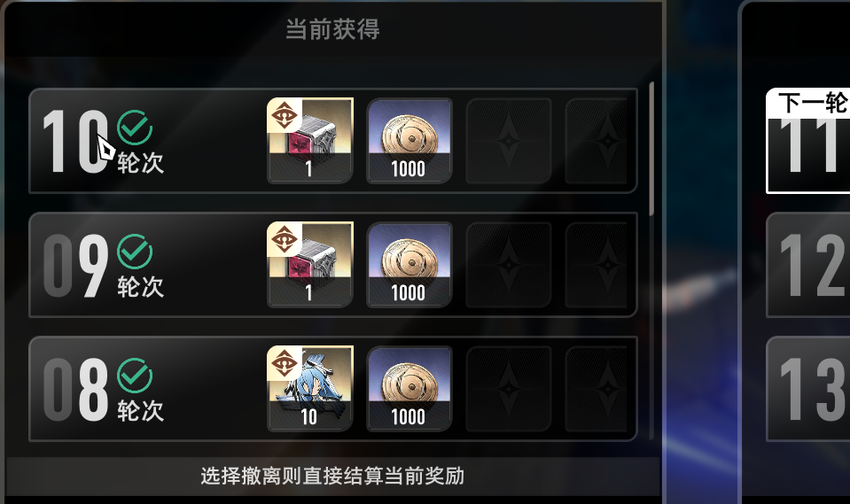Open the blue-haired character token in round 08
Screen dimensions: 850x504
click(310, 389)
